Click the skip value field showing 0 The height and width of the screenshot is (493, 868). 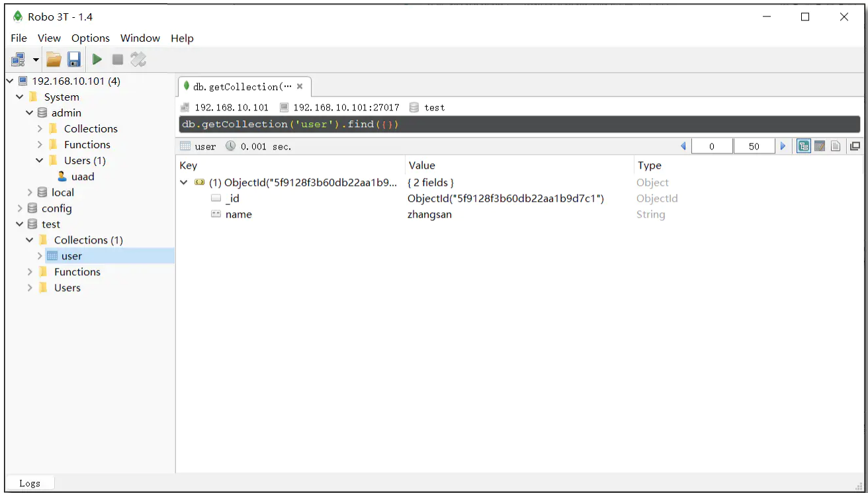[x=712, y=146]
